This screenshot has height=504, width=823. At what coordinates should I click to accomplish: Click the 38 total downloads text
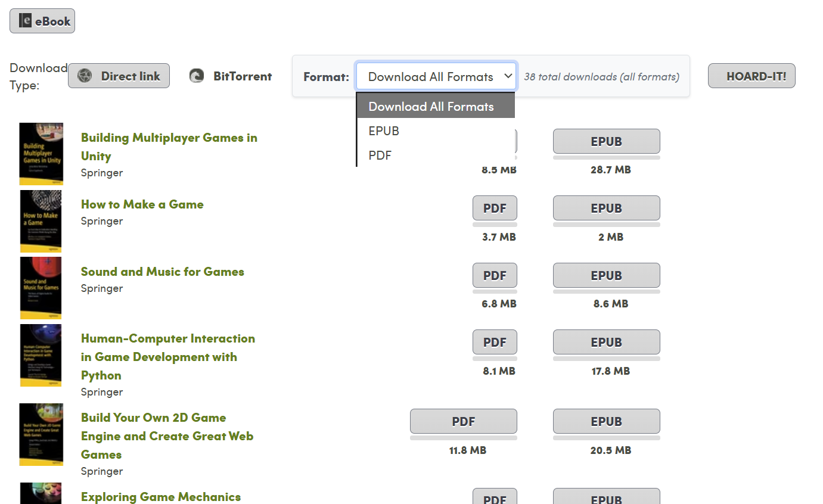coord(602,76)
